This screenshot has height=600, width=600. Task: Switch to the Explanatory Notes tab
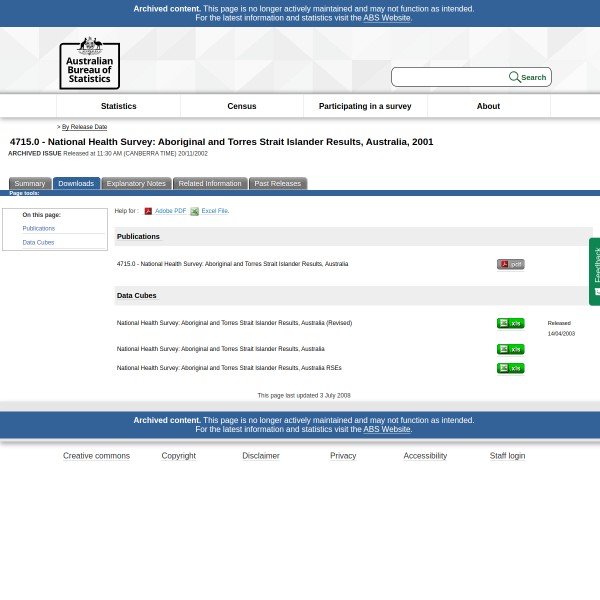coord(136,183)
